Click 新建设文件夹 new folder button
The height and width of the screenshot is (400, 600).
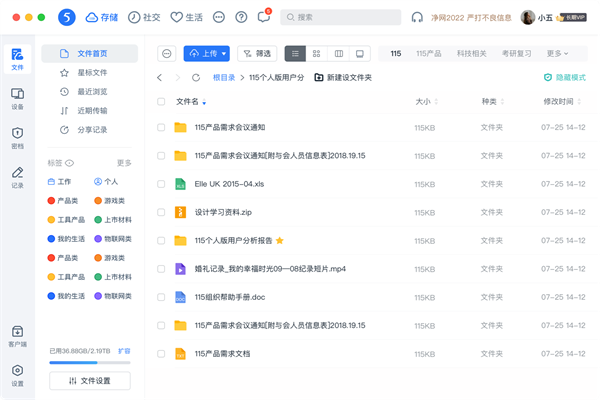343,78
